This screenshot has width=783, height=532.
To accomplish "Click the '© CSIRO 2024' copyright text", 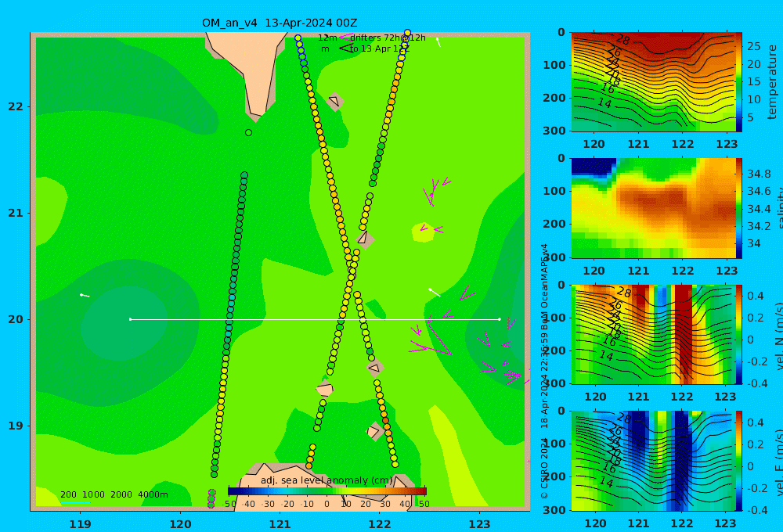I will pyautogui.click(x=544, y=468).
